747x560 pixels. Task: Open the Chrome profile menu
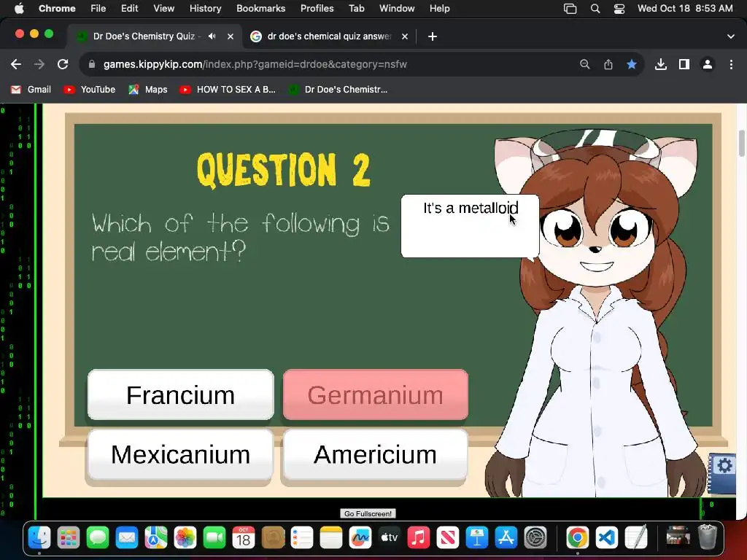(708, 64)
